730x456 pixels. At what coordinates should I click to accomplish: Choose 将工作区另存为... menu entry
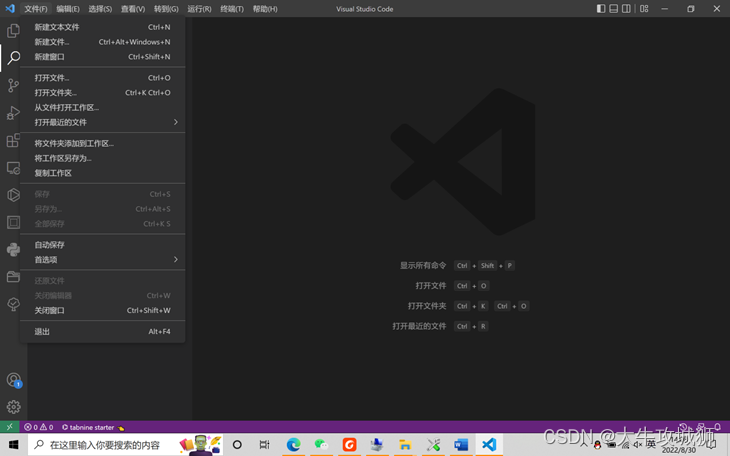click(102, 158)
